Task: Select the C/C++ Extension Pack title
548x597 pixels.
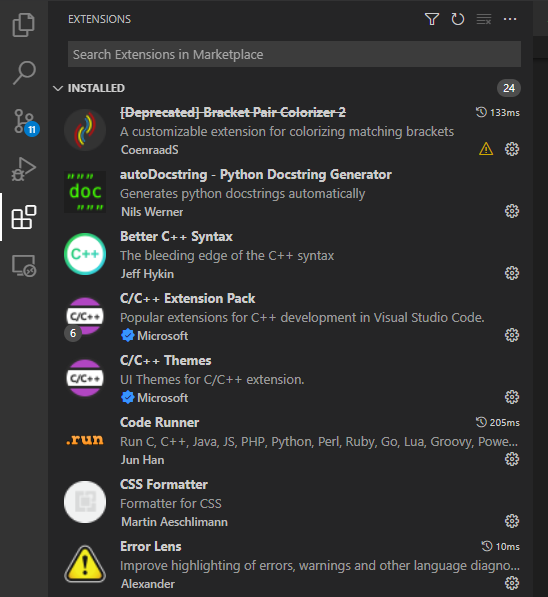Action: pyautogui.click(x=187, y=299)
